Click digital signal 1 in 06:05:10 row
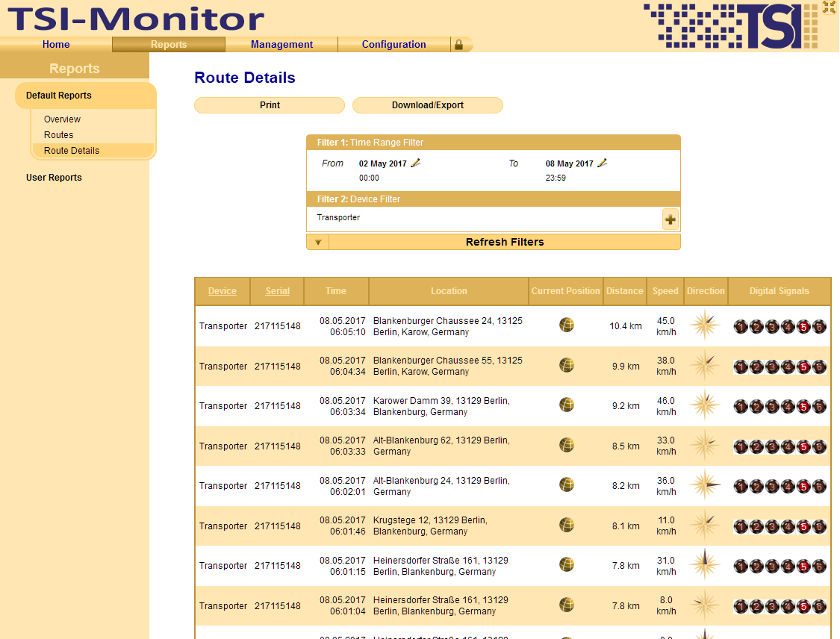840x639 pixels. click(741, 327)
